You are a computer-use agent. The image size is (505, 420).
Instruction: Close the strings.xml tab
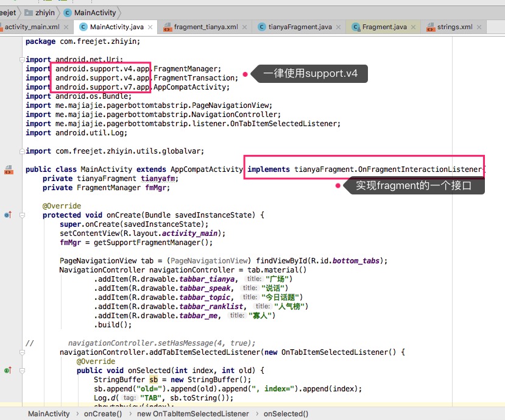479,27
